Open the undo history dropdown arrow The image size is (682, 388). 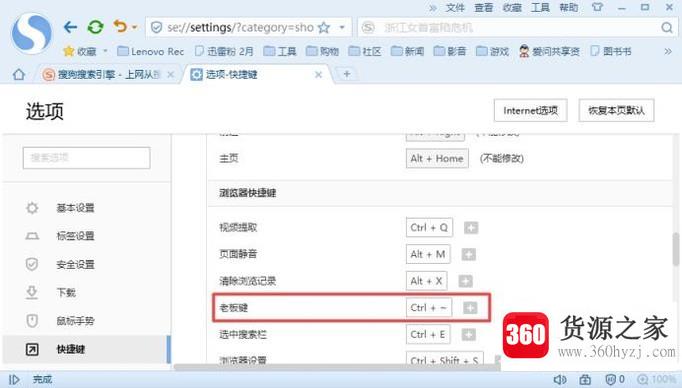click(135, 27)
